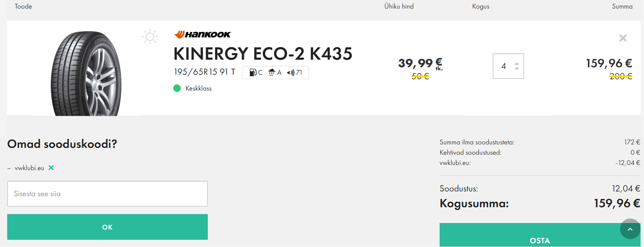
Task: Open the KINERGY ECO-2 K435 product title
Action: (263, 54)
